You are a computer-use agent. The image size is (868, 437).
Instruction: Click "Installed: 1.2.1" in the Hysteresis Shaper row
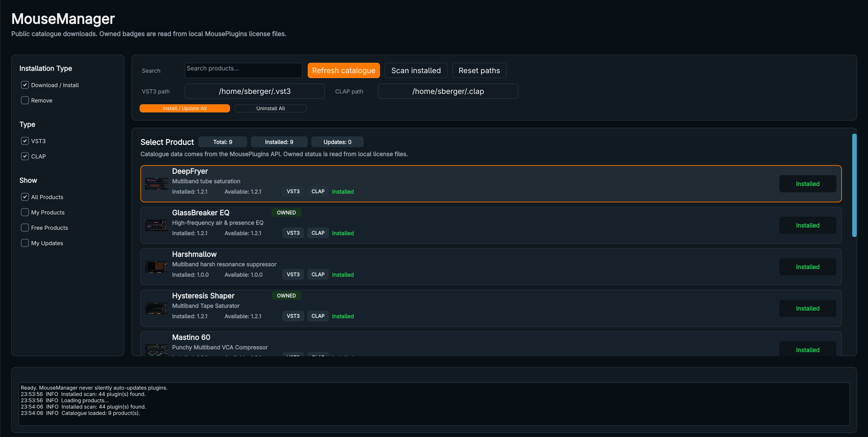pyautogui.click(x=190, y=316)
